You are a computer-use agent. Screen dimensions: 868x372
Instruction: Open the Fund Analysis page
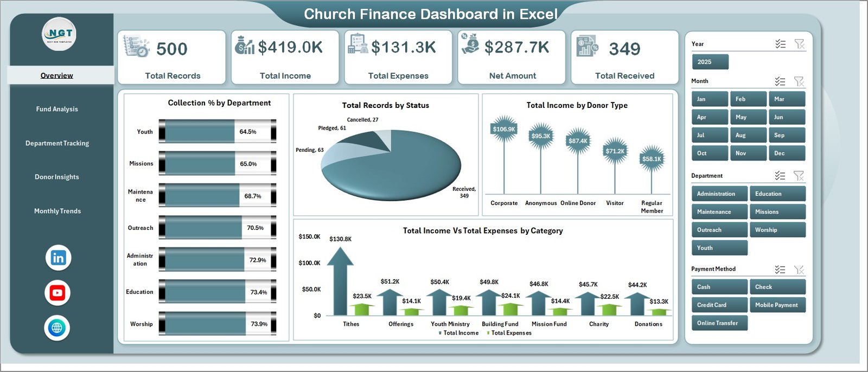(x=57, y=109)
